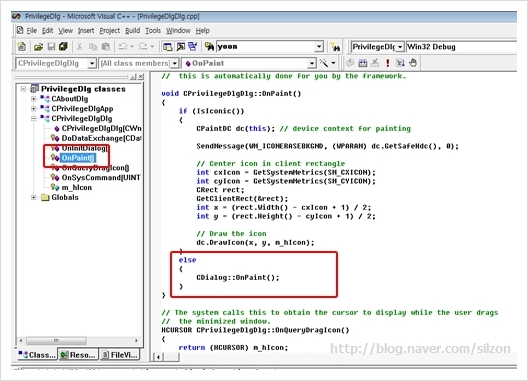528x381 pixels.
Task: Click the Undo arrow icon
Action: [x=123, y=46]
